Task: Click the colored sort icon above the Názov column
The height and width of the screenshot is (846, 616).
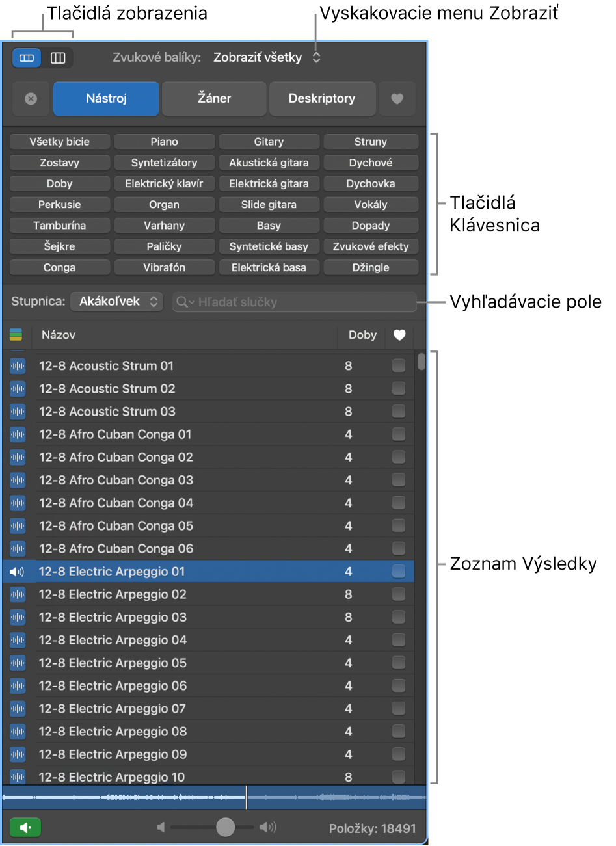Action: 16,336
